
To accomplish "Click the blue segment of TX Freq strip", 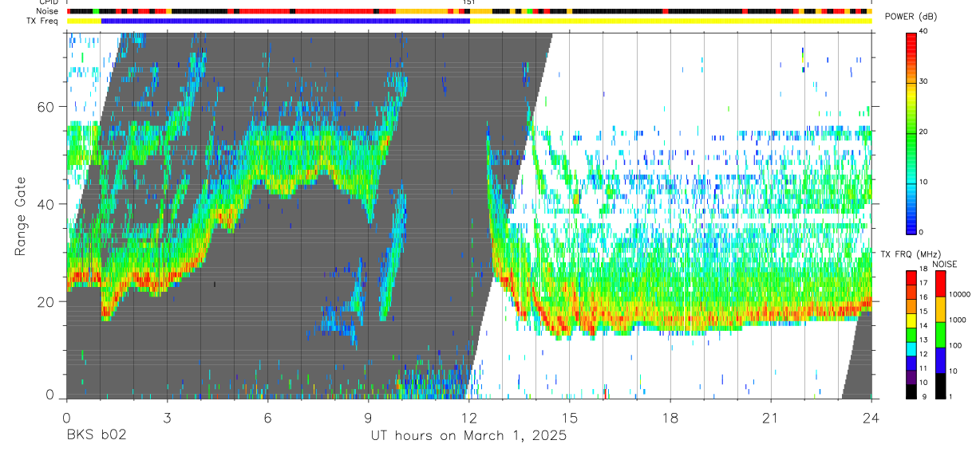I will (x=285, y=21).
